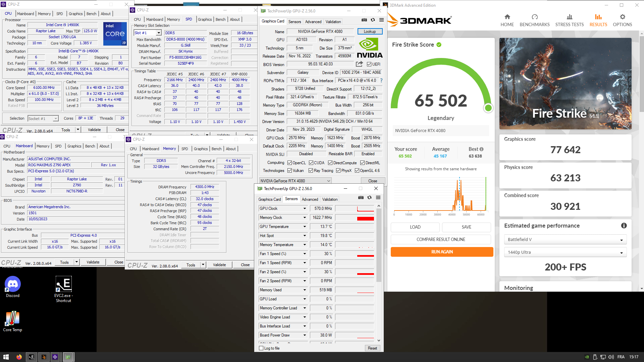The image size is (644, 362).
Task: Click NVIDIA tray icon
Action: (587, 357)
